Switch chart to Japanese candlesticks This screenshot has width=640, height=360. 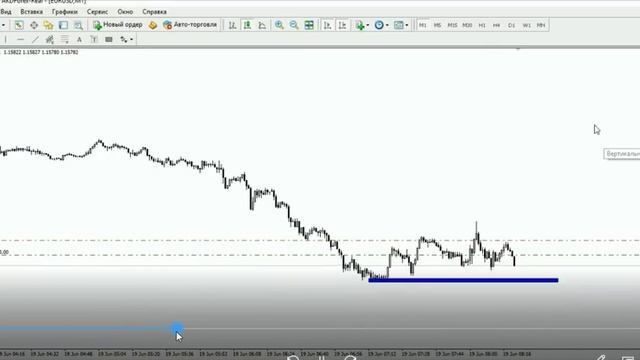(247, 25)
